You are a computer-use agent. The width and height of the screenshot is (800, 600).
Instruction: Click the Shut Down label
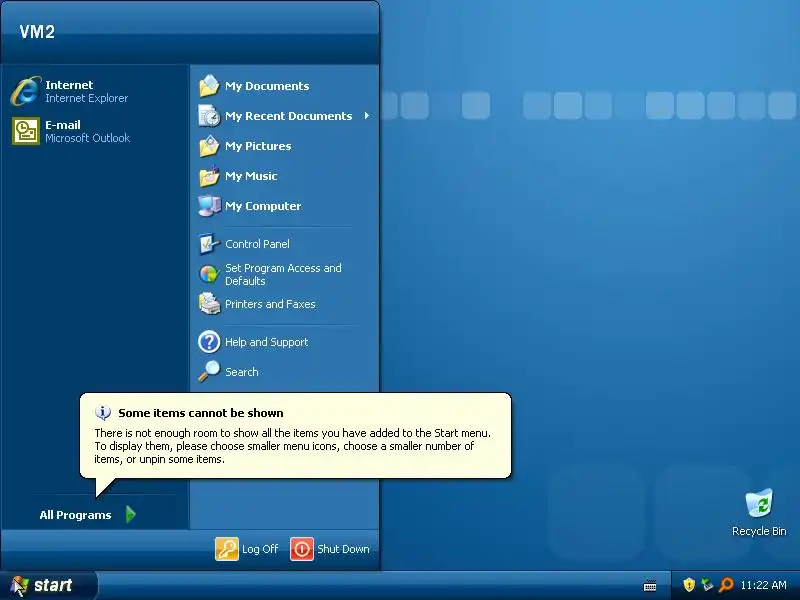pyautogui.click(x=343, y=549)
